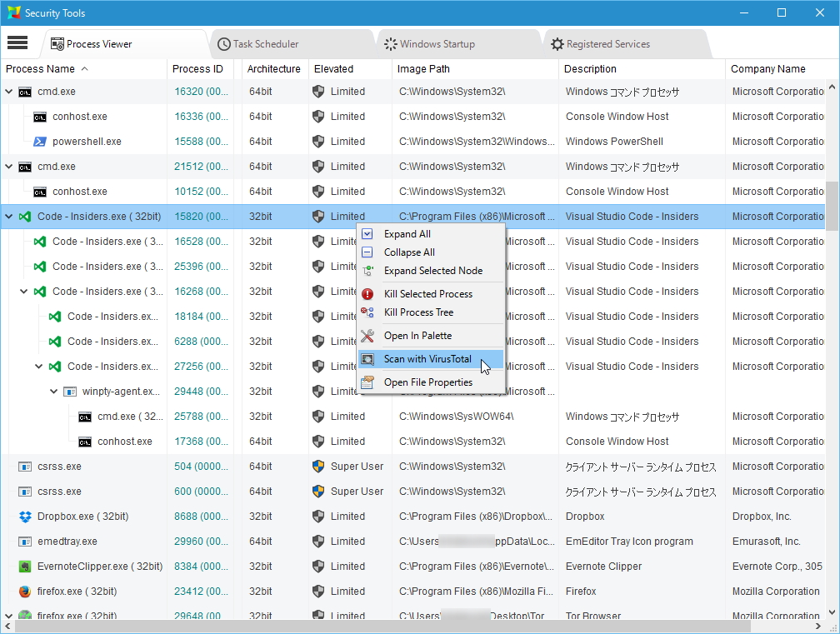Click the Process Viewer tab icon
The width and height of the screenshot is (840, 634).
click(x=57, y=44)
